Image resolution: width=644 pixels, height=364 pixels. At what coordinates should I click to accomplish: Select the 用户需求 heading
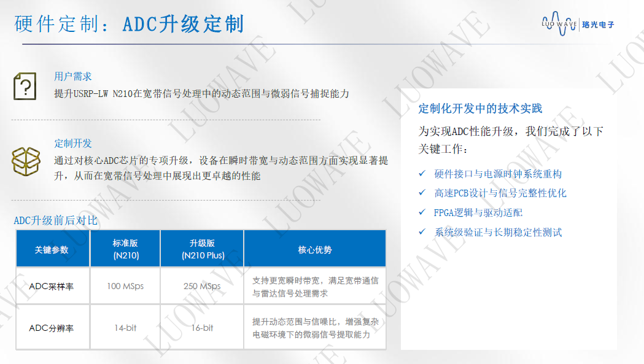pyautogui.click(x=72, y=77)
